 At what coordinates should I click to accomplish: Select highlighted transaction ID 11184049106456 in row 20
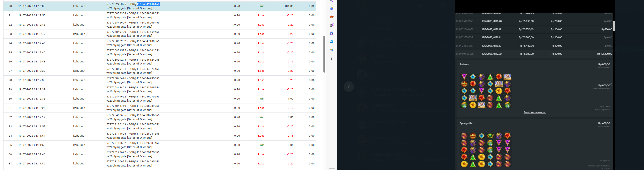[148, 4]
